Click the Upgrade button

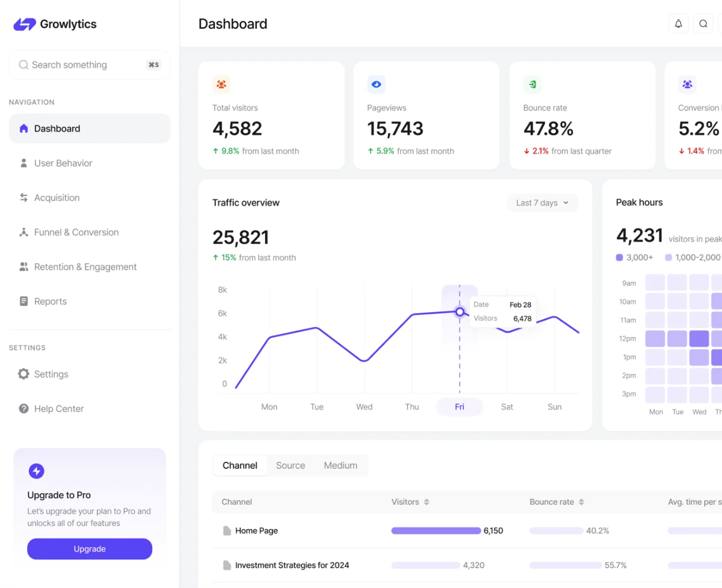(89, 549)
